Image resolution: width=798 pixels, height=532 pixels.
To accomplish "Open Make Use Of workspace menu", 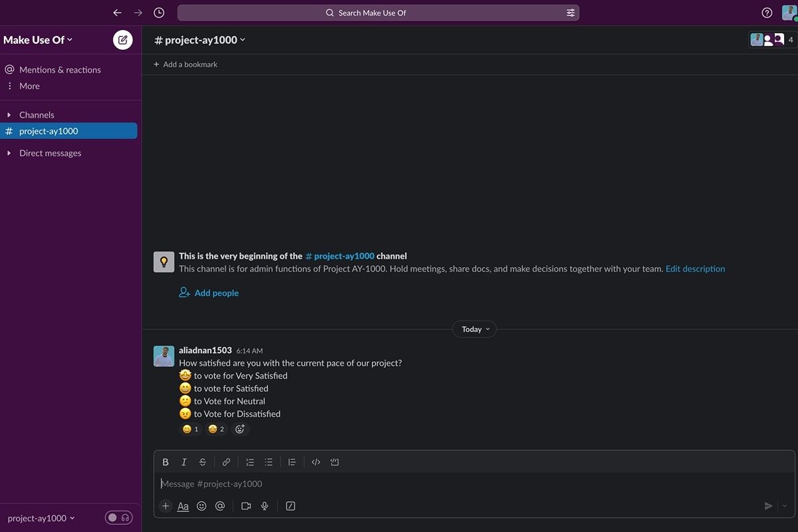I will tap(39, 40).
